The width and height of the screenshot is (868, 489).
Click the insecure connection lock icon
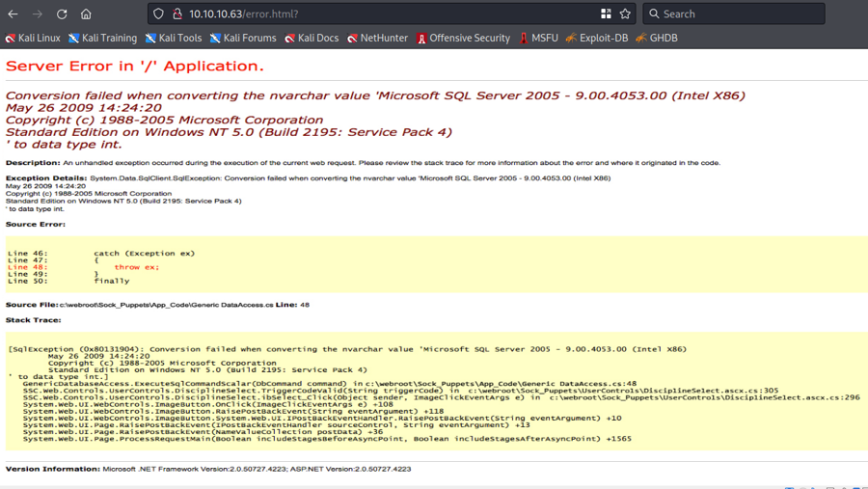click(176, 14)
